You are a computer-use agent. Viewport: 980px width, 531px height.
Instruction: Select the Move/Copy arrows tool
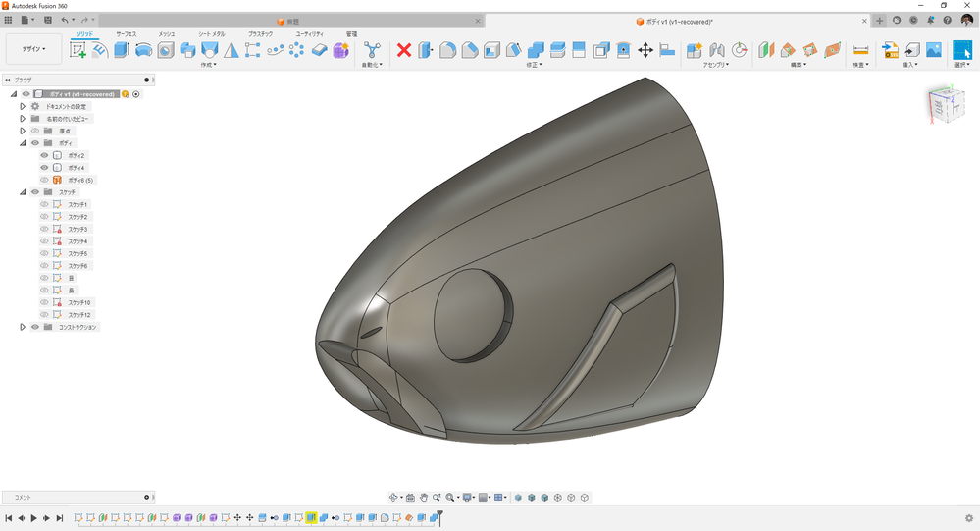coord(645,50)
